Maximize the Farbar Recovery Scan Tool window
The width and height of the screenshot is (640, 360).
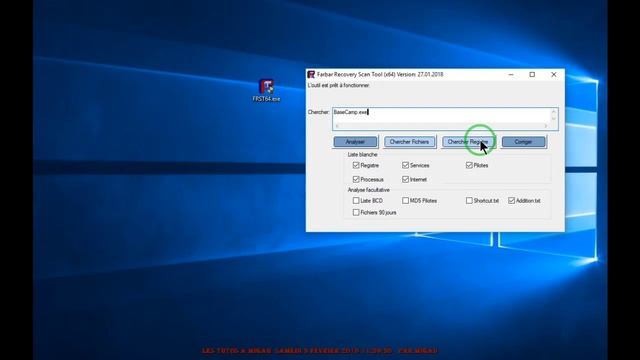(532, 74)
